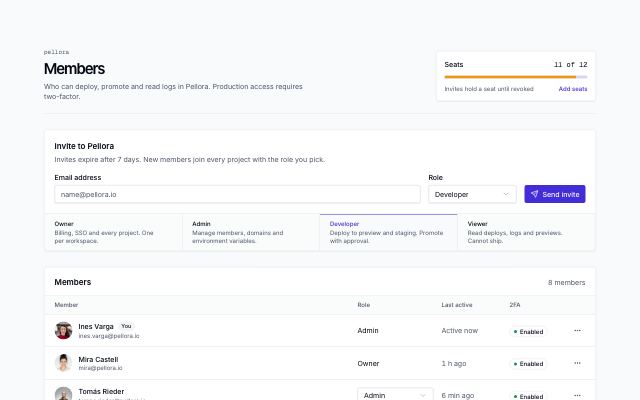Focus the Email address input field

coord(237,194)
